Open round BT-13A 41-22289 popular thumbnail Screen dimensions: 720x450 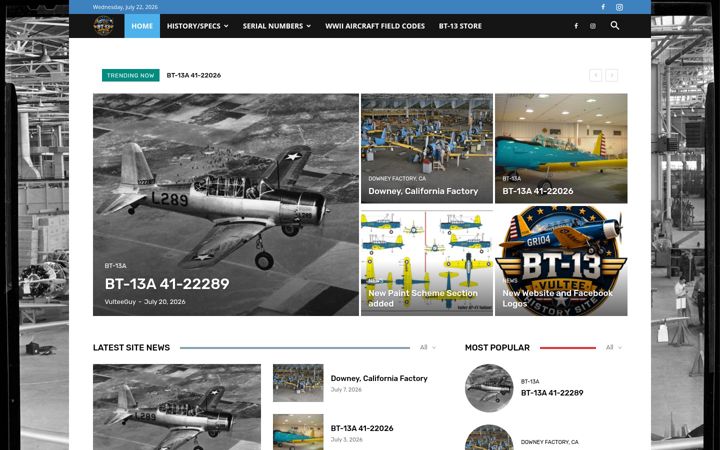[x=489, y=388]
